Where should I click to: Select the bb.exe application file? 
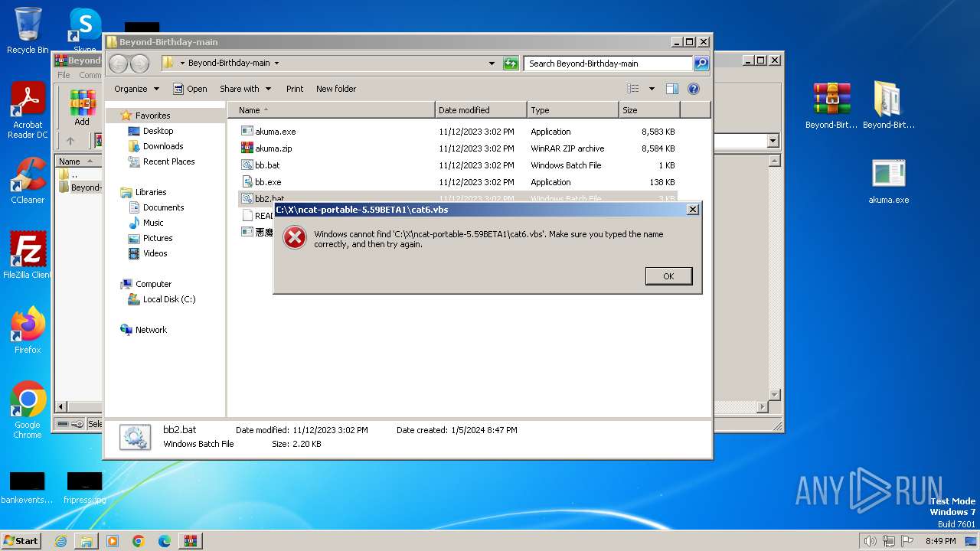point(268,182)
